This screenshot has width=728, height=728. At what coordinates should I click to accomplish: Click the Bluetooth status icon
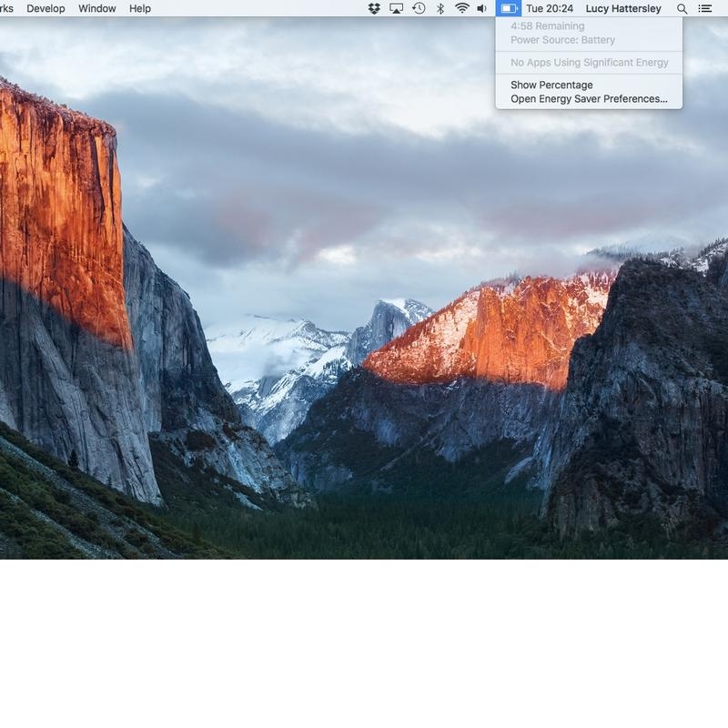point(440,8)
